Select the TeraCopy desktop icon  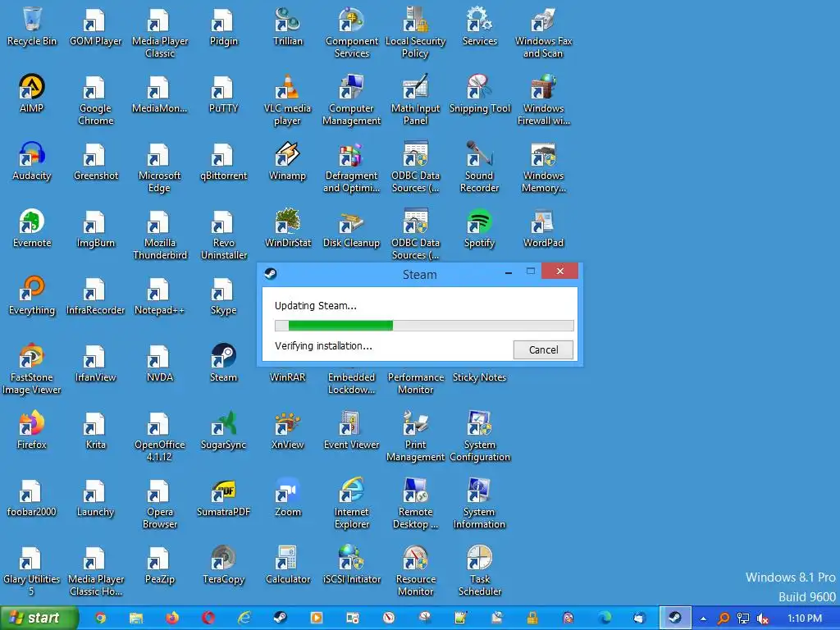[x=223, y=564]
